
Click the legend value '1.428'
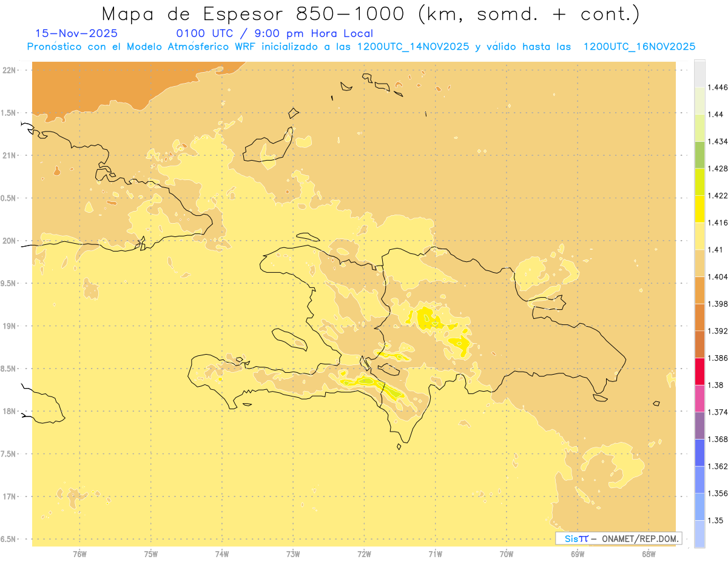tap(718, 169)
